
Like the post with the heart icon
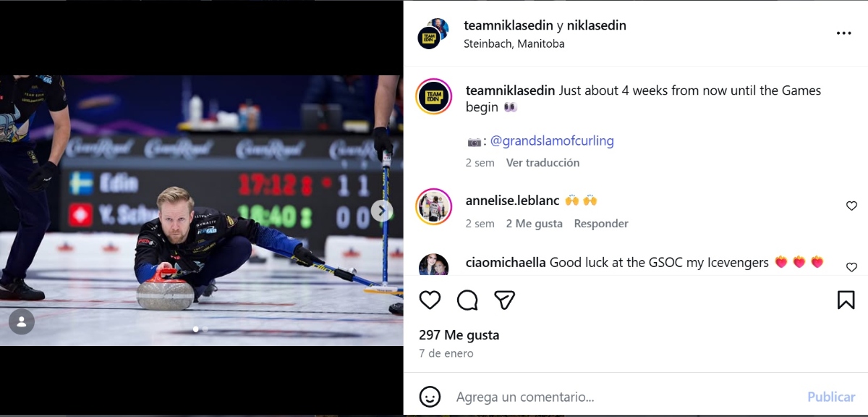click(x=430, y=300)
